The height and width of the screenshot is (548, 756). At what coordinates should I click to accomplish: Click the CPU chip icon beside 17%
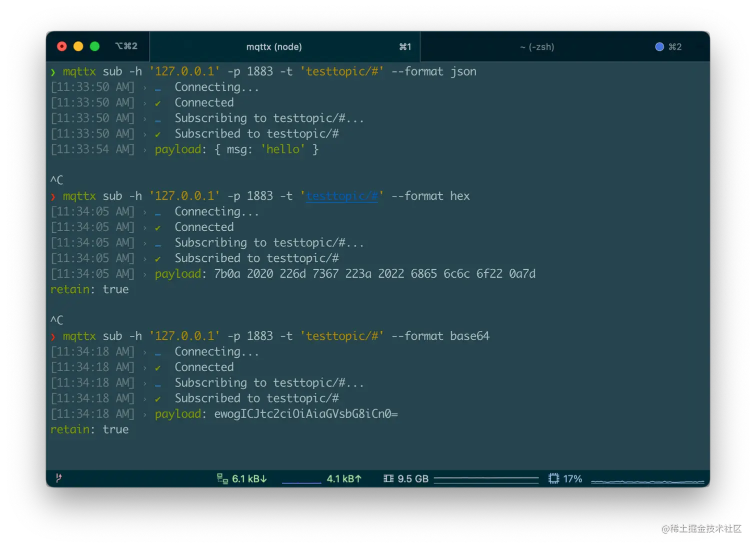click(x=553, y=479)
